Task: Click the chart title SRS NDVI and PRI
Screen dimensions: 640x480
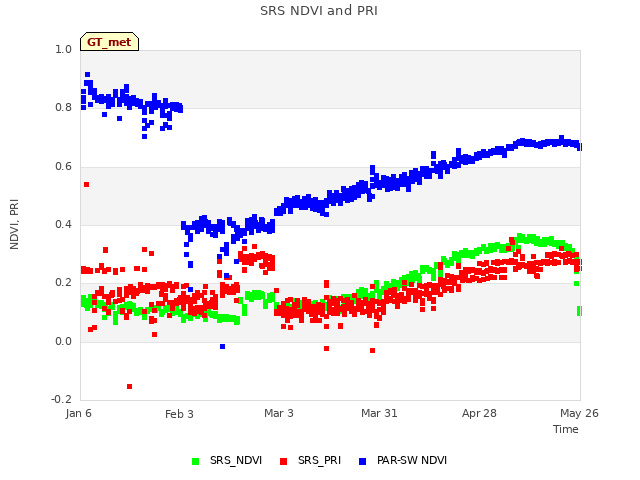Action: [319, 11]
